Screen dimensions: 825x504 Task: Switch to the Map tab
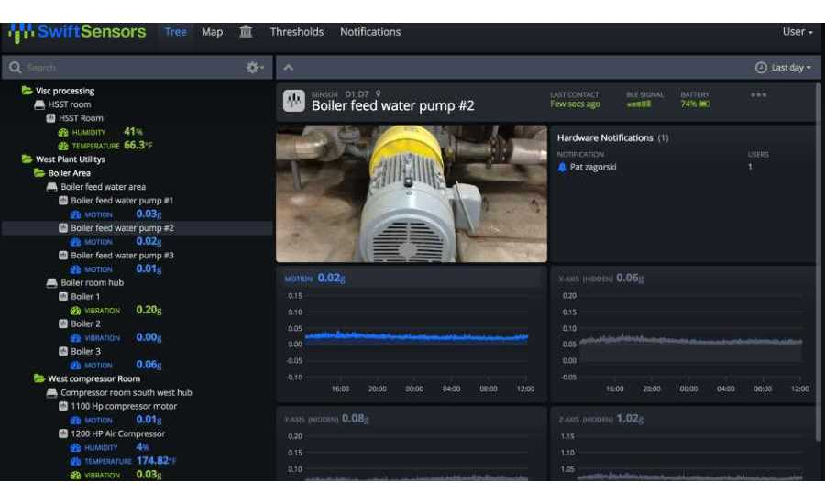[212, 32]
